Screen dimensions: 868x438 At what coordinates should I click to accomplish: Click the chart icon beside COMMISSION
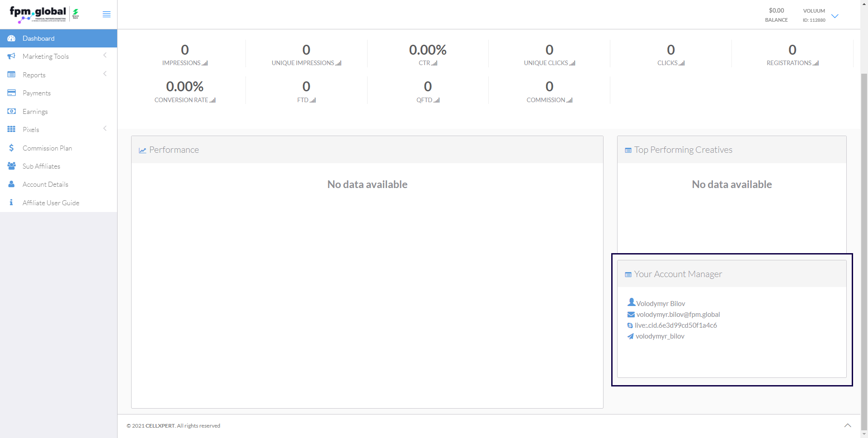click(570, 100)
